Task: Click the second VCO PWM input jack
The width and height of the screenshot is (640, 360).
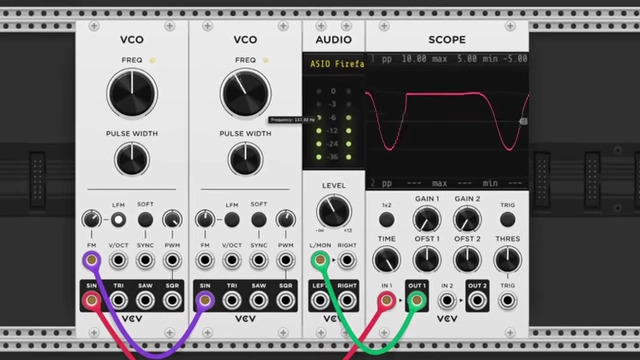Action: click(x=286, y=260)
